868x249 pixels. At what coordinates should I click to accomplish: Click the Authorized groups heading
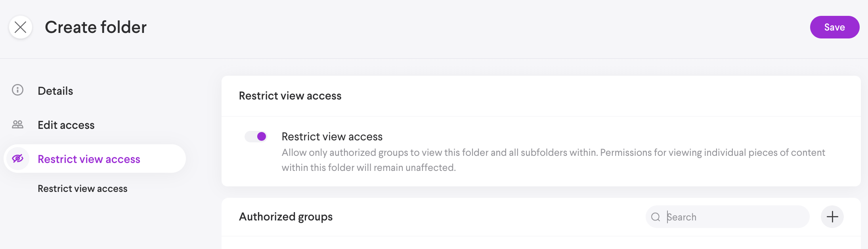coord(285,217)
